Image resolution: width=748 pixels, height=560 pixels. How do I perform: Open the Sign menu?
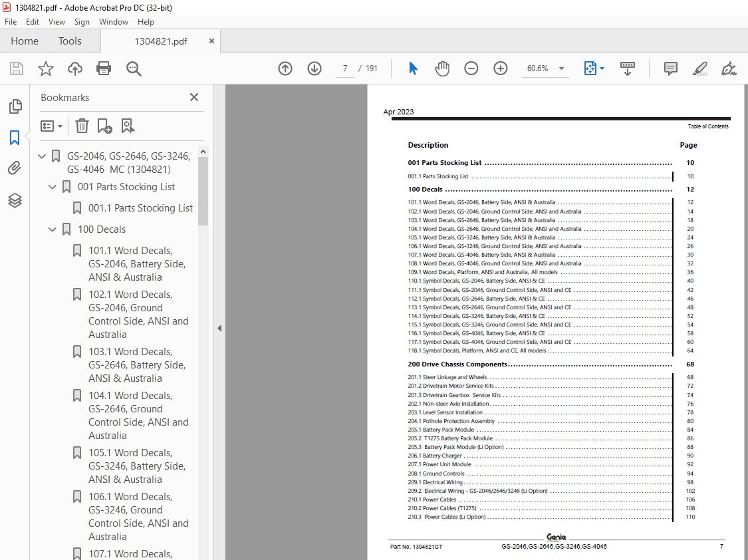82,22
